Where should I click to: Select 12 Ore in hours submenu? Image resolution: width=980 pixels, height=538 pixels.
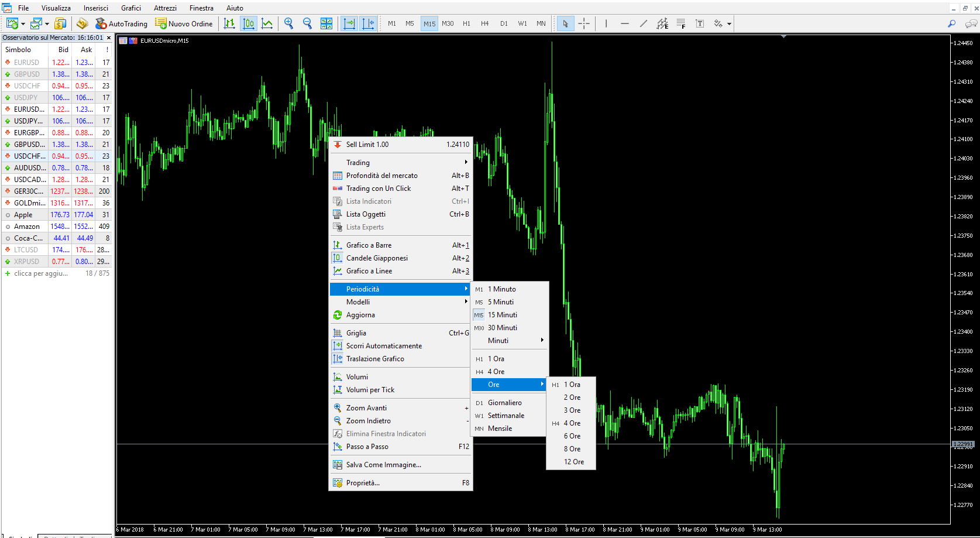(571, 462)
